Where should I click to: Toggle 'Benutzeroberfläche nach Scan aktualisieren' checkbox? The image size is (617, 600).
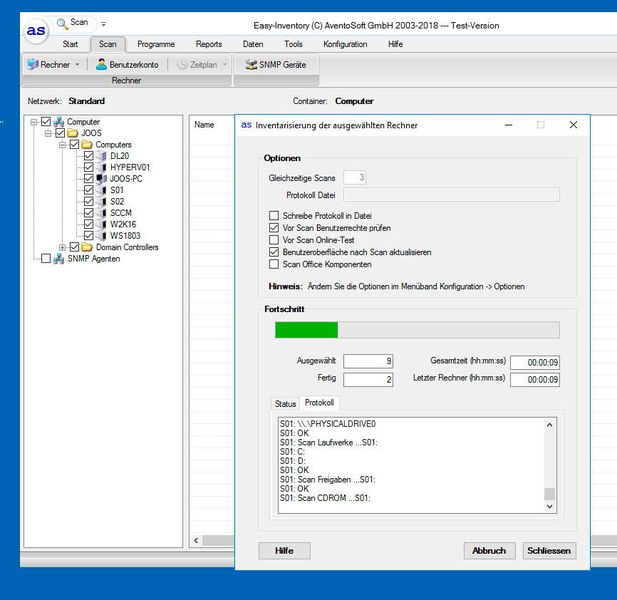click(274, 252)
